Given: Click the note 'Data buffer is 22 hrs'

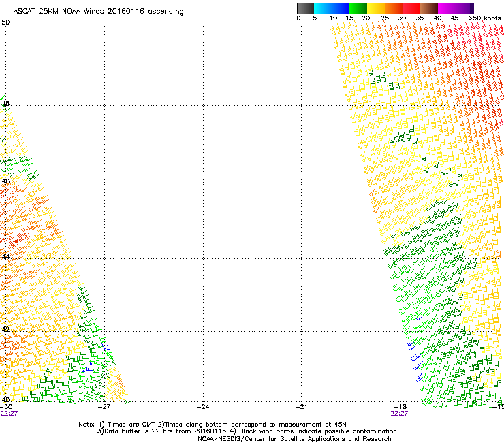Looking at the screenshot, I should point(140,431).
